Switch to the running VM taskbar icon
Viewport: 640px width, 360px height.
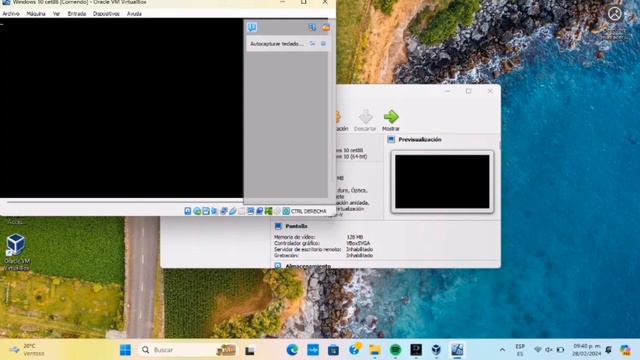(457, 350)
